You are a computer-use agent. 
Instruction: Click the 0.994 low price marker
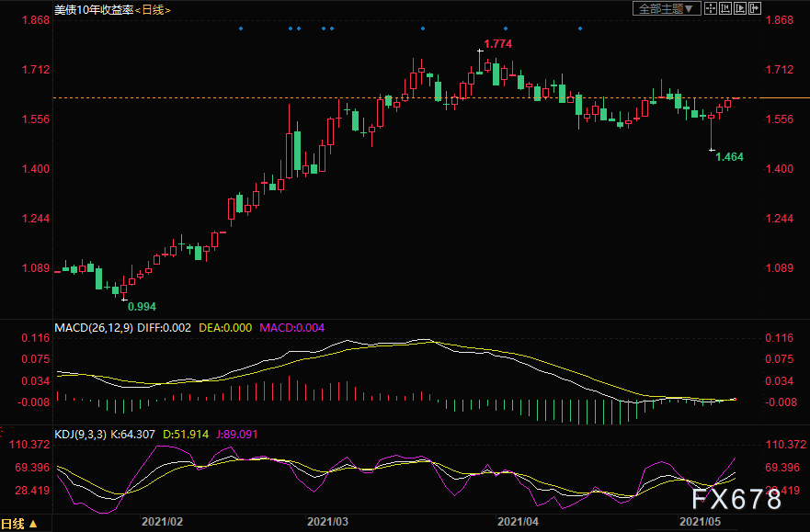point(142,306)
